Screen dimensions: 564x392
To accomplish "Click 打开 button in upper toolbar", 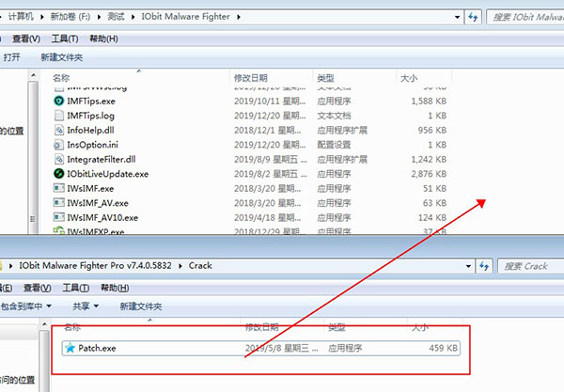I will click(12, 57).
